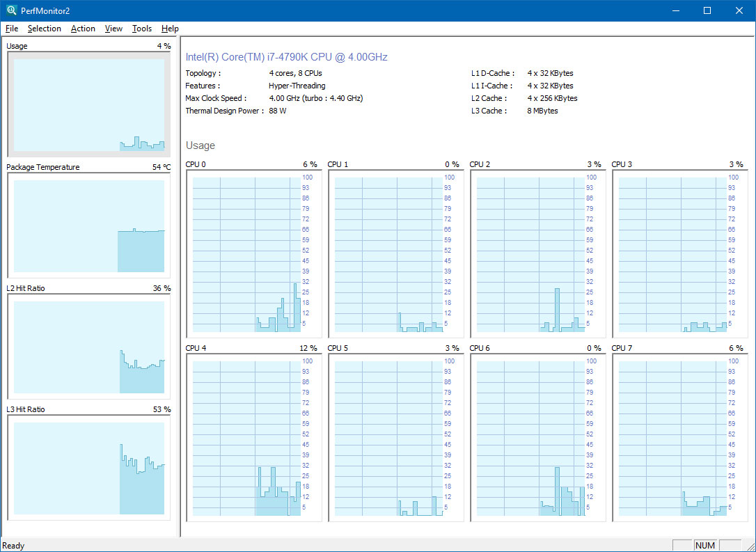Click the PerfMonitor2 title bar app icon
Screen dimensions: 756x552
point(11,10)
